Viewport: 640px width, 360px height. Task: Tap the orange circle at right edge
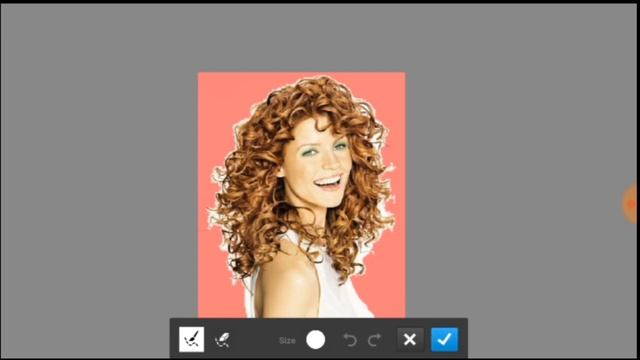tap(631, 204)
